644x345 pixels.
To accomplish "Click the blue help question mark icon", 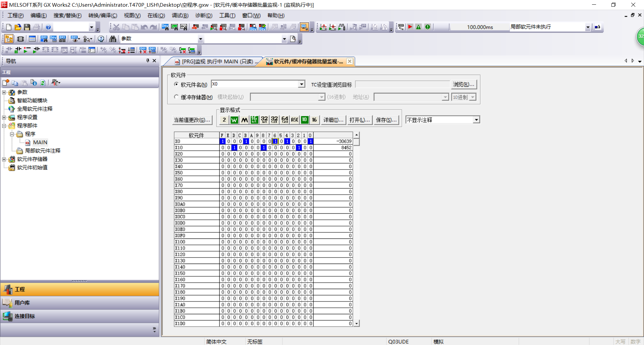I will 48,27.
